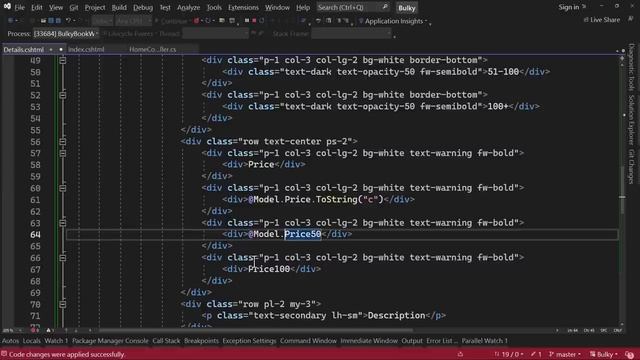The height and width of the screenshot is (360, 640).
Task: Open the View menu
Action: coord(56,7)
